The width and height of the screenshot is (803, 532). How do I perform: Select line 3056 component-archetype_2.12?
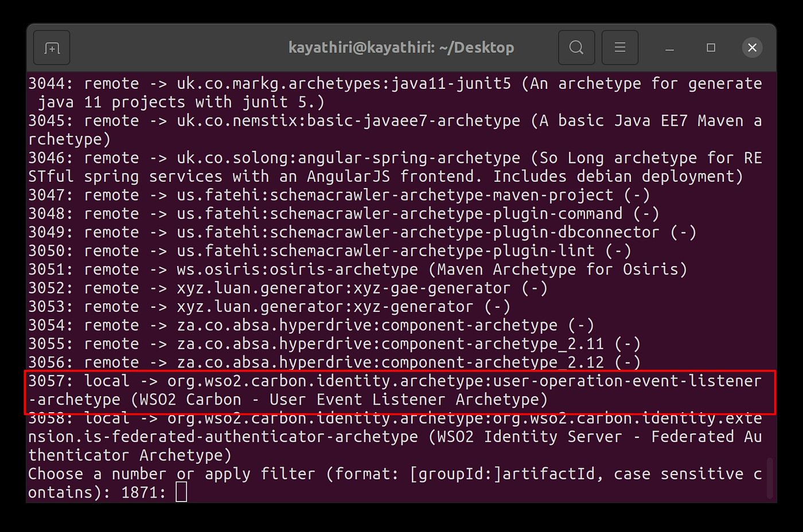click(334, 362)
